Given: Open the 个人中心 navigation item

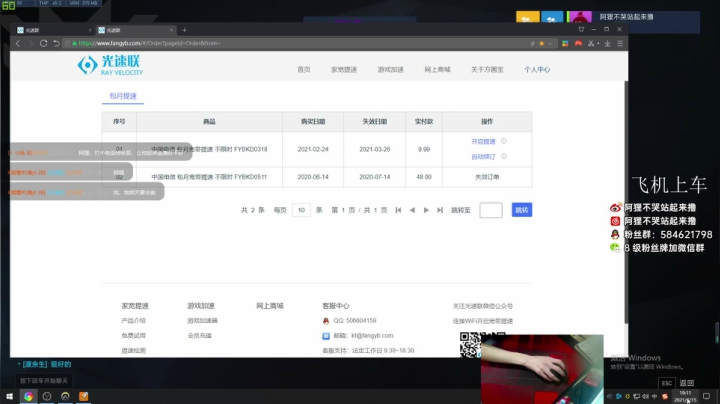Looking at the screenshot, I should coord(537,70).
